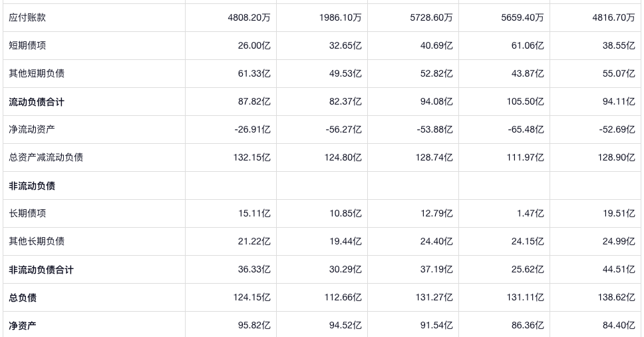Click the 总负债 row header
This screenshot has width=644, height=337.
[23, 298]
